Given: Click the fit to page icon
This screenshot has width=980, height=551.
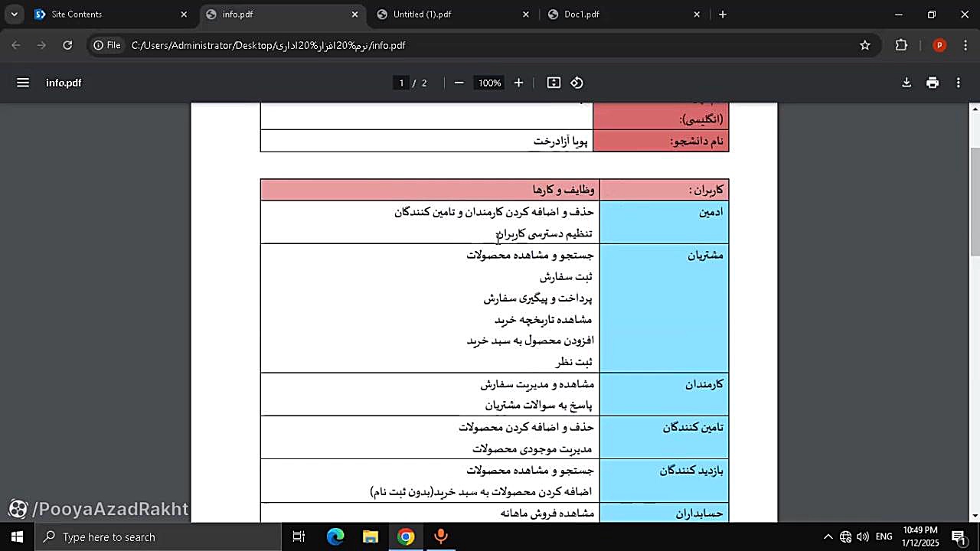Looking at the screenshot, I should [x=554, y=83].
